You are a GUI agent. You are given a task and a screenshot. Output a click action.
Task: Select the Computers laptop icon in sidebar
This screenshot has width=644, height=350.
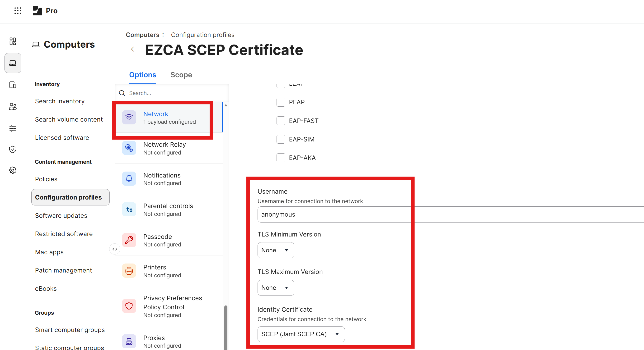pos(13,63)
